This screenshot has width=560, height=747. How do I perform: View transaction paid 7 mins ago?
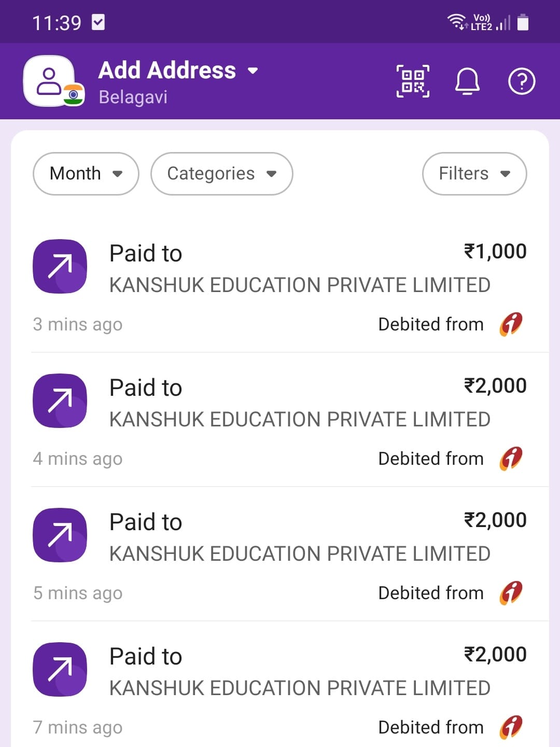[300, 688]
